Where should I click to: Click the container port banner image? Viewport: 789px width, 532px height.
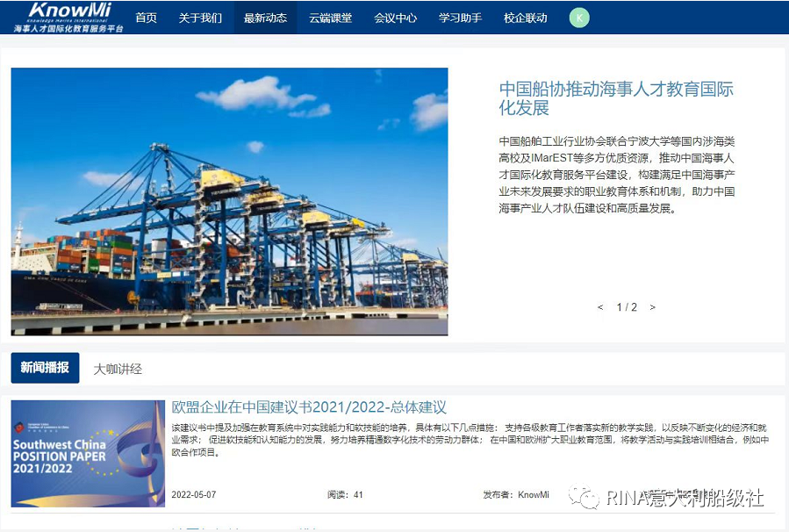pyautogui.click(x=229, y=201)
